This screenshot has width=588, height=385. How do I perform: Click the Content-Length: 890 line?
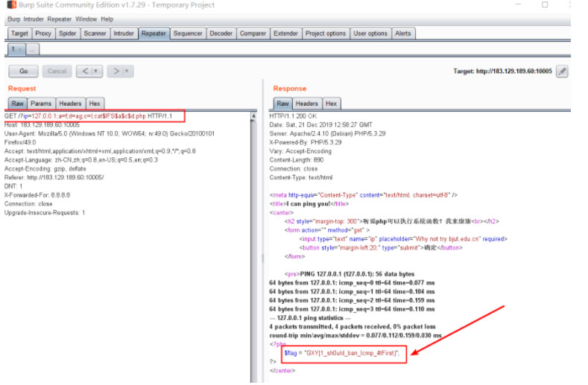coord(297,160)
